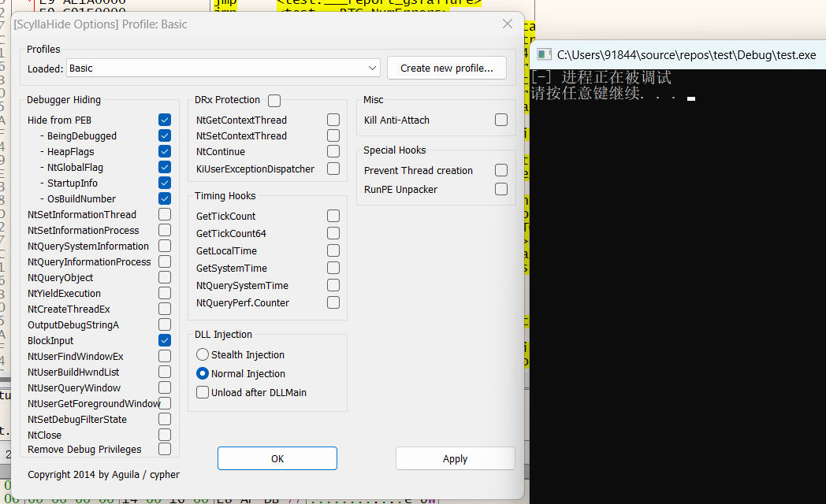This screenshot has width=826, height=504.
Task: Click the OK button
Action: 277,458
